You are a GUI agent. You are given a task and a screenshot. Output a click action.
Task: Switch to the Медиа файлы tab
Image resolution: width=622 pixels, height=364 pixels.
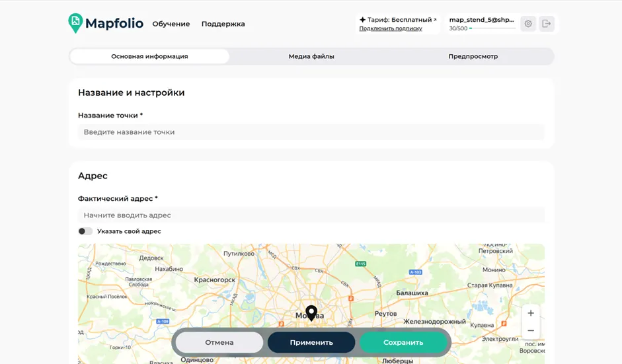pos(311,56)
